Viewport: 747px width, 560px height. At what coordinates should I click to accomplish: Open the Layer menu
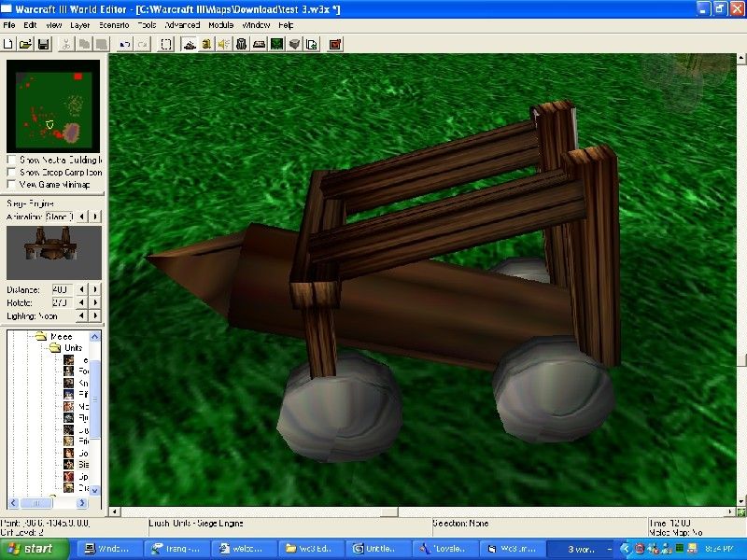coord(79,25)
